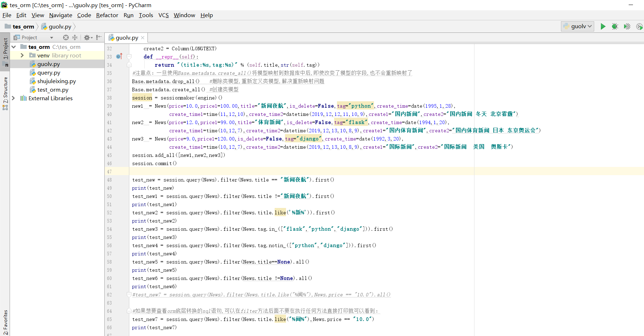Minimize the PyCharm window
644x336 pixels.
[631, 5]
